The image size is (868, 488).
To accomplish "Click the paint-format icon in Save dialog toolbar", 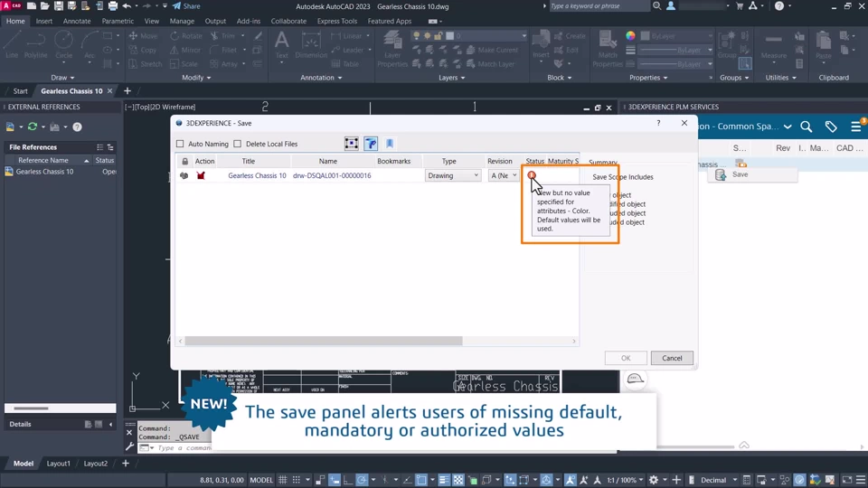I will click(x=371, y=144).
